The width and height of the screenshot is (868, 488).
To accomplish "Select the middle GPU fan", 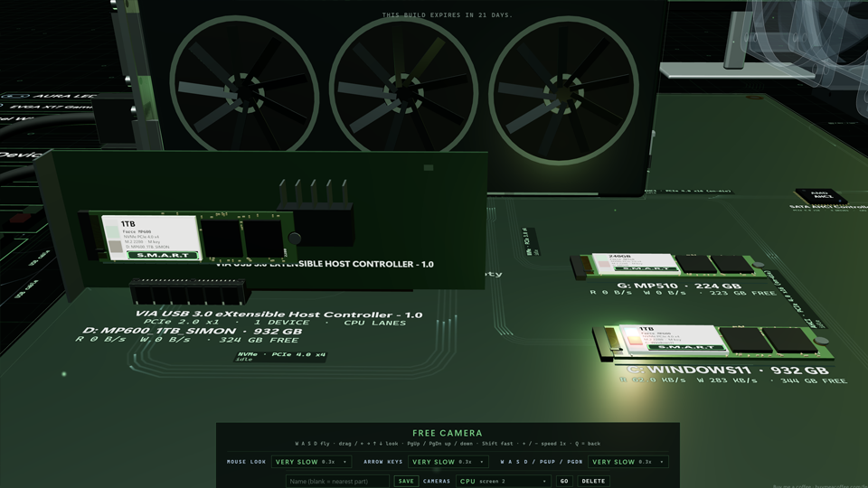I will point(403,88).
